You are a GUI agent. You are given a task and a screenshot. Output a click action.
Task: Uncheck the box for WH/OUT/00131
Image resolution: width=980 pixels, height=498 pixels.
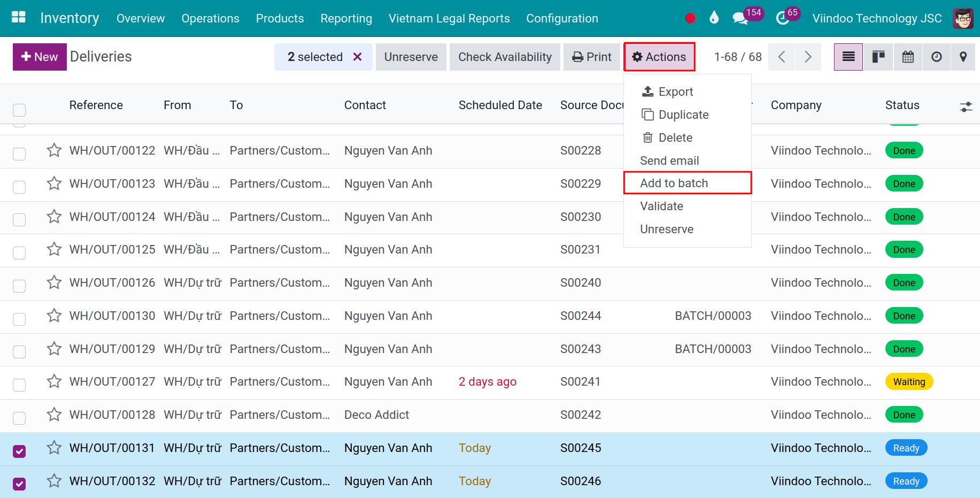(19, 451)
